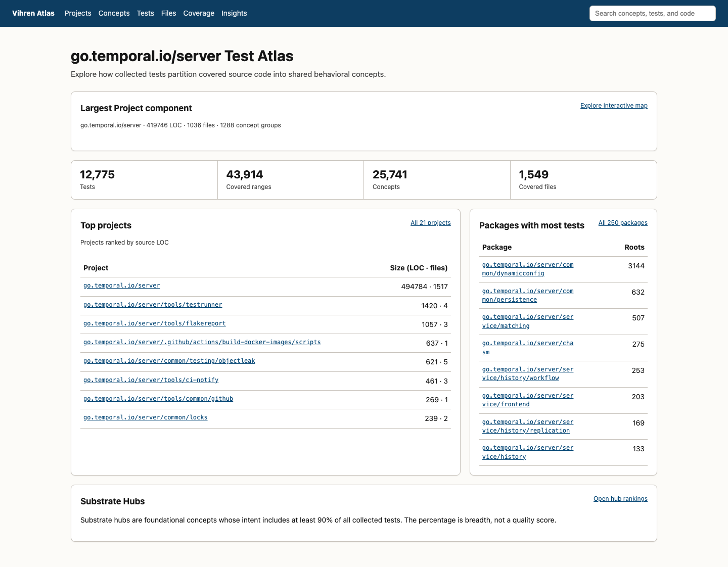Open the Vihren Atlas home link
This screenshot has width=728, height=567.
click(33, 13)
